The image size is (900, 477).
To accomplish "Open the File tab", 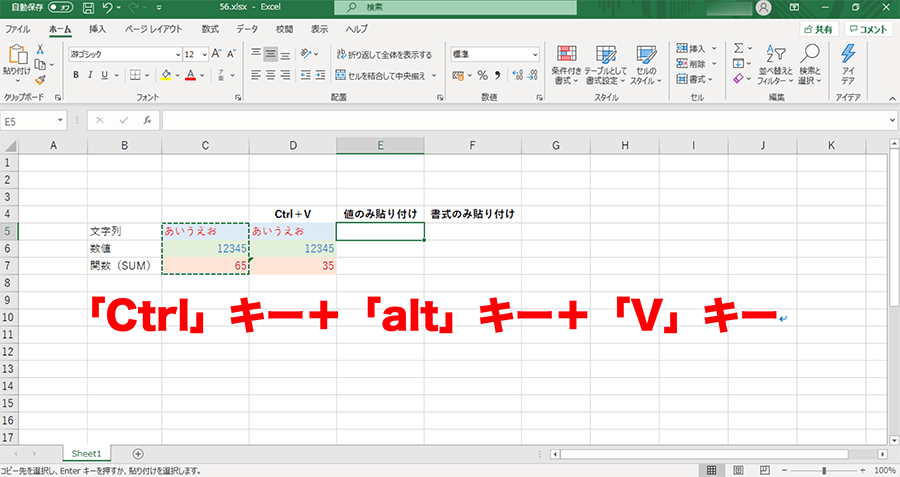I will 17,29.
